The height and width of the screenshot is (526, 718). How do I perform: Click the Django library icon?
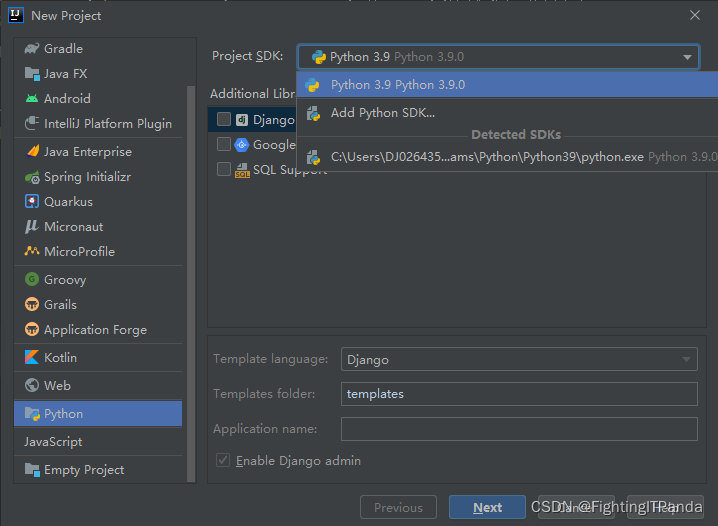(242, 119)
